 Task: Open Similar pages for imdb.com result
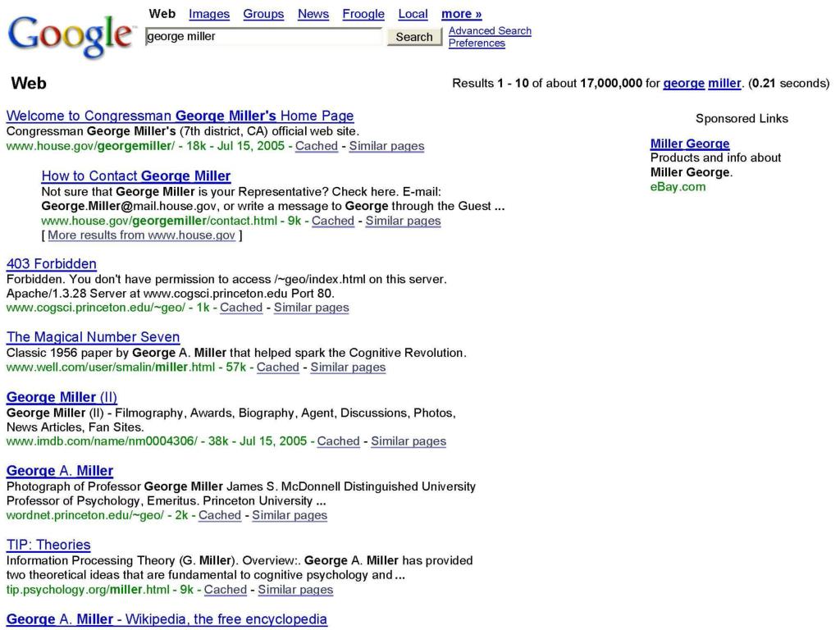[409, 441]
